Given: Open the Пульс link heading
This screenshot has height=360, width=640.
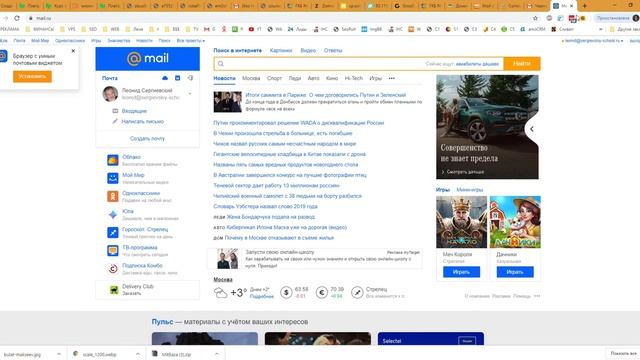Looking at the screenshot, I should tap(162, 322).
